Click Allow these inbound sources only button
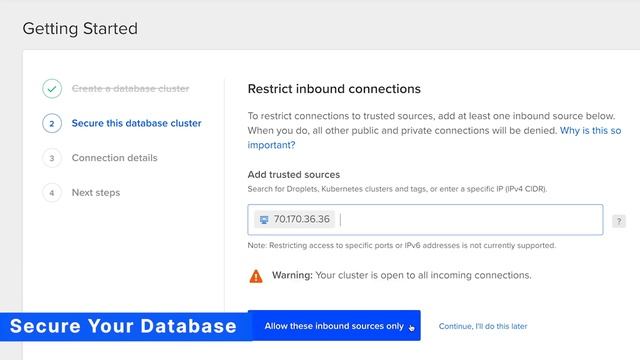The width and height of the screenshot is (640, 360). click(x=334, y=326)
